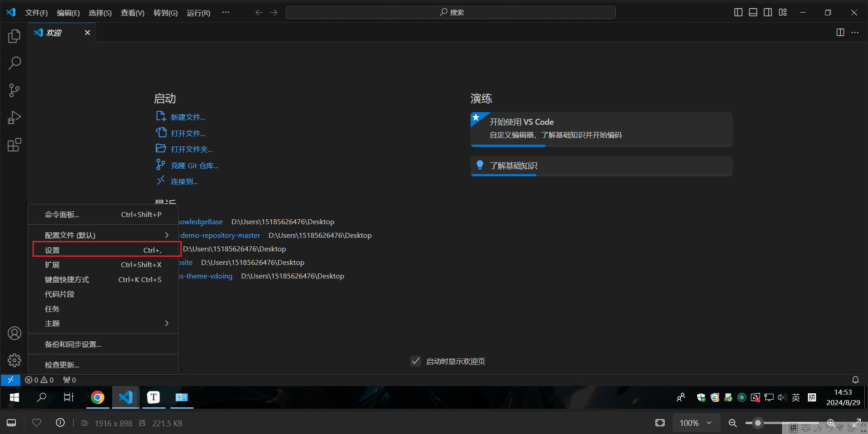Go forward with the navigation arrow

(274, 12)
